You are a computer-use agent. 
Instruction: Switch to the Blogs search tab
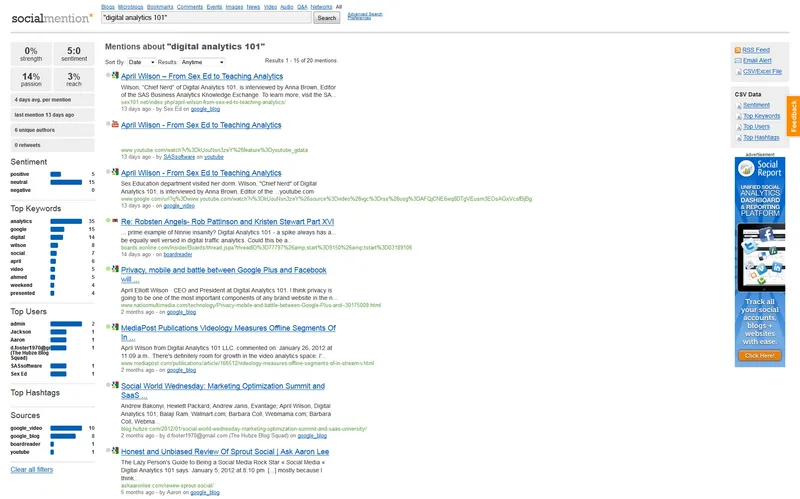tap(108, 7)
